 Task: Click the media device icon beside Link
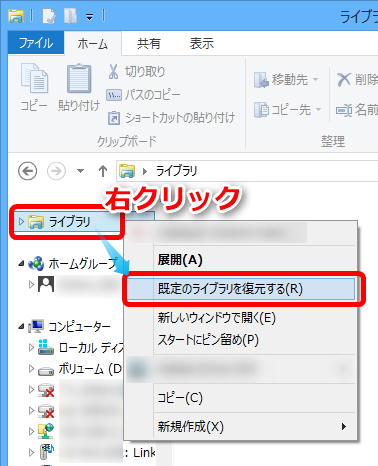pos(47,452)
